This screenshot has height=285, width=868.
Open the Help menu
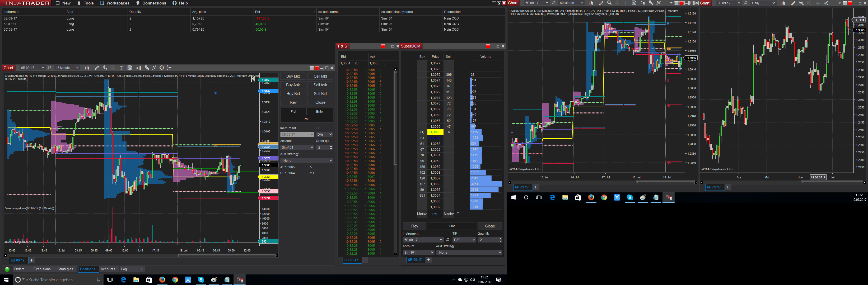tap(180, 3)
